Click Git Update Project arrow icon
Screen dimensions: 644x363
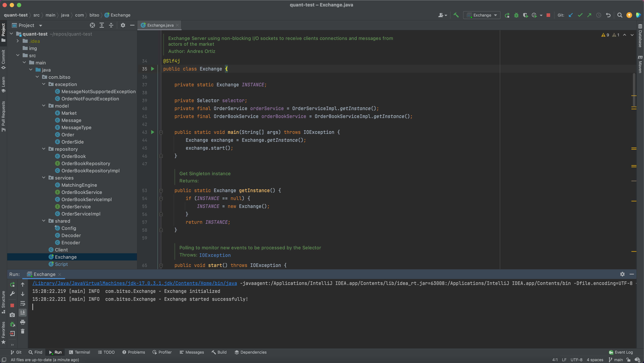(570, 15)
